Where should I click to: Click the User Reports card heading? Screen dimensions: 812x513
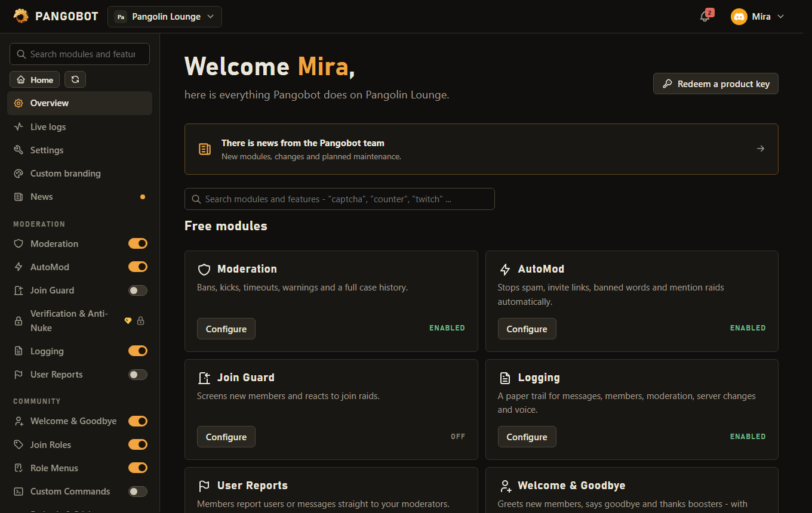[x=253, y=486]
